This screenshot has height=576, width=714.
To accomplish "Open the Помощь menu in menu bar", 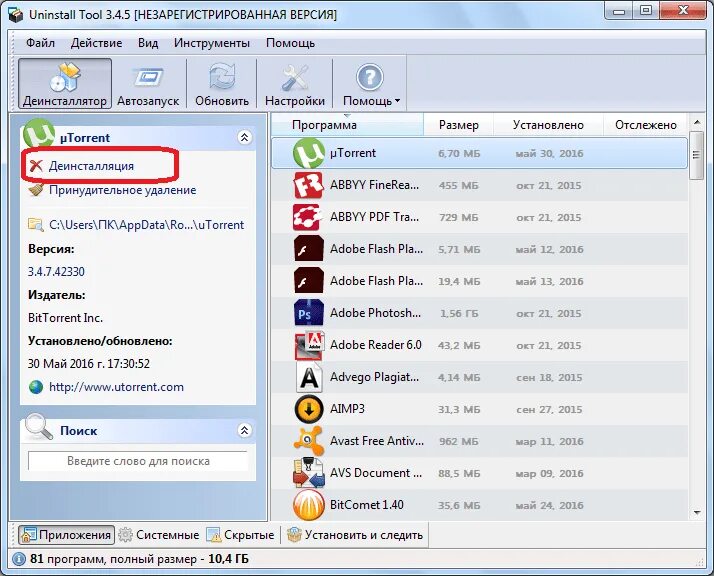I will [x=290, y=43].
